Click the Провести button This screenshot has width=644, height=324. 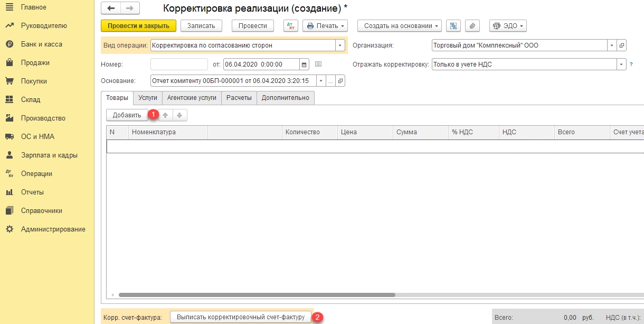click(x=252, y=26)
